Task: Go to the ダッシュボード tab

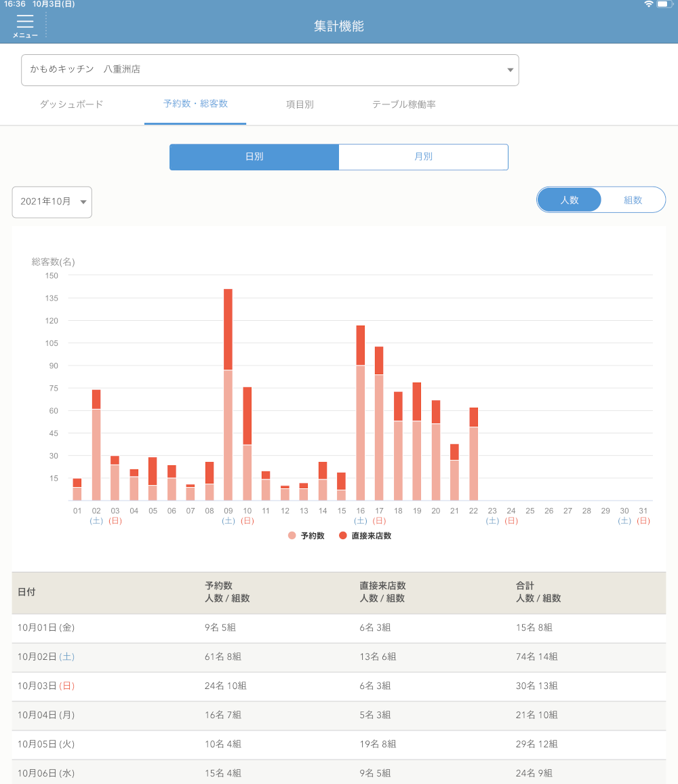Action: coord(71,104)
